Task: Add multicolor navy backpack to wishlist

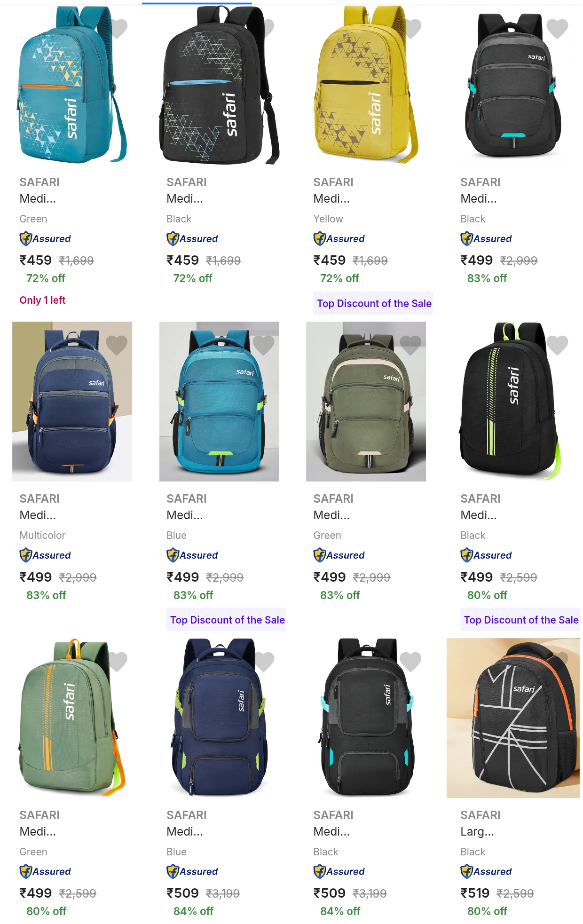Action: click(x=117, y=345)
